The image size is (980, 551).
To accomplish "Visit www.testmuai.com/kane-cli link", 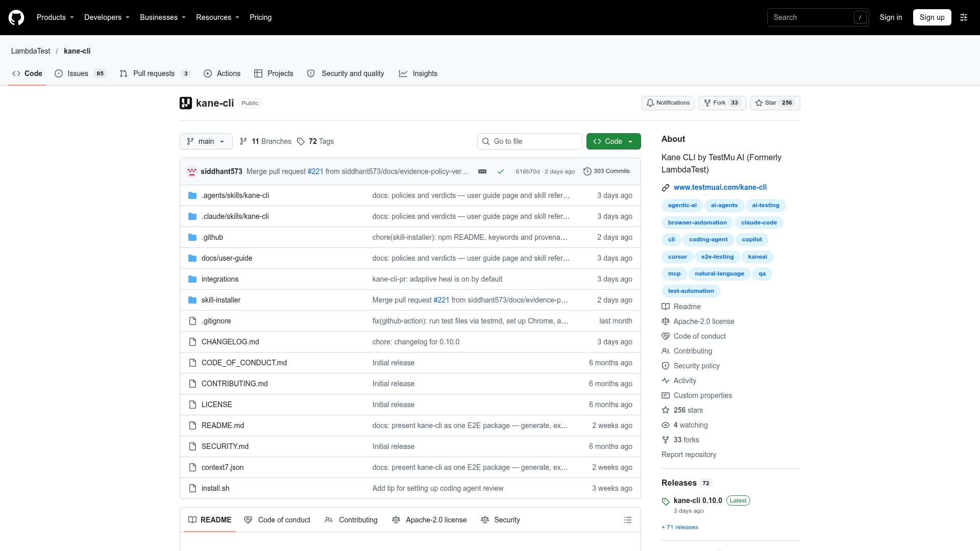I will click(x=720, y=187).
